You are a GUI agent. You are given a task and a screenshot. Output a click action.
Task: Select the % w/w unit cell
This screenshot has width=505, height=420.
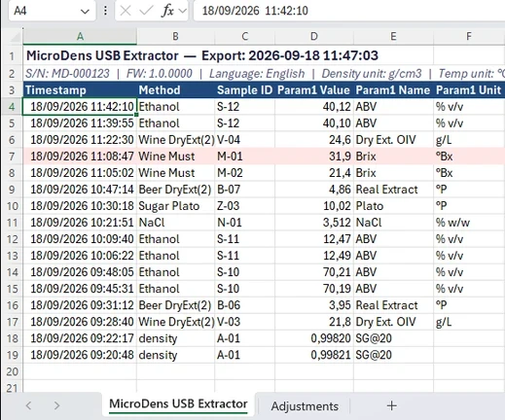tap(469, 223)
